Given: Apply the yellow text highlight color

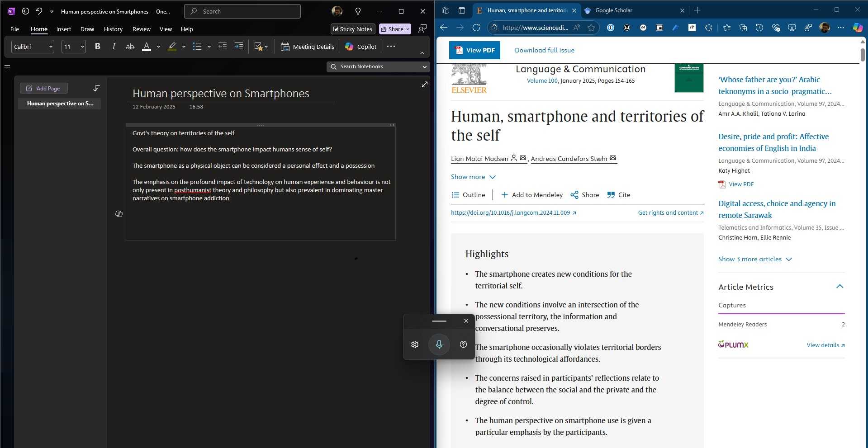Looking at the screenshot, I should click(172, 47).
